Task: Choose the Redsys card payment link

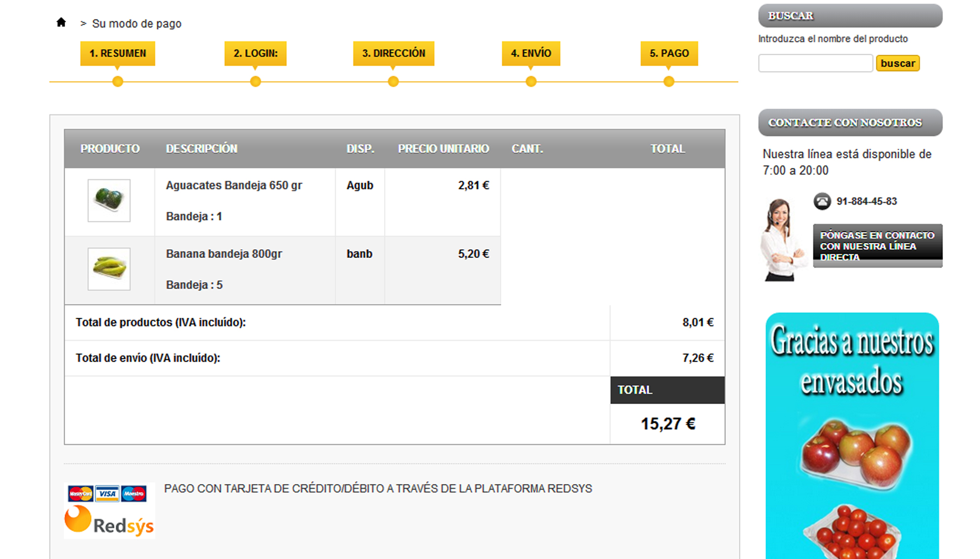Action: pos(378,488)
